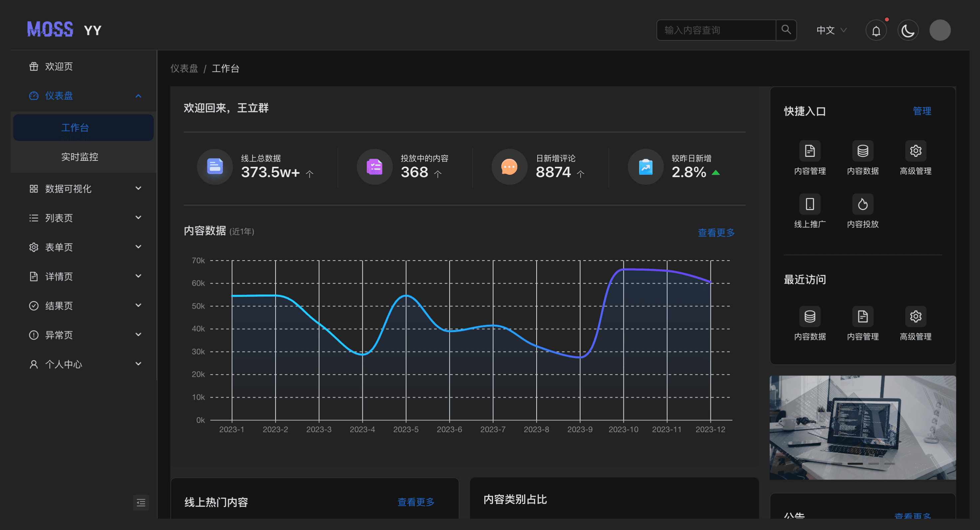Select the 工作台 submenu item
This screenshot has width=980, height=530.
(x=83, y=128)
